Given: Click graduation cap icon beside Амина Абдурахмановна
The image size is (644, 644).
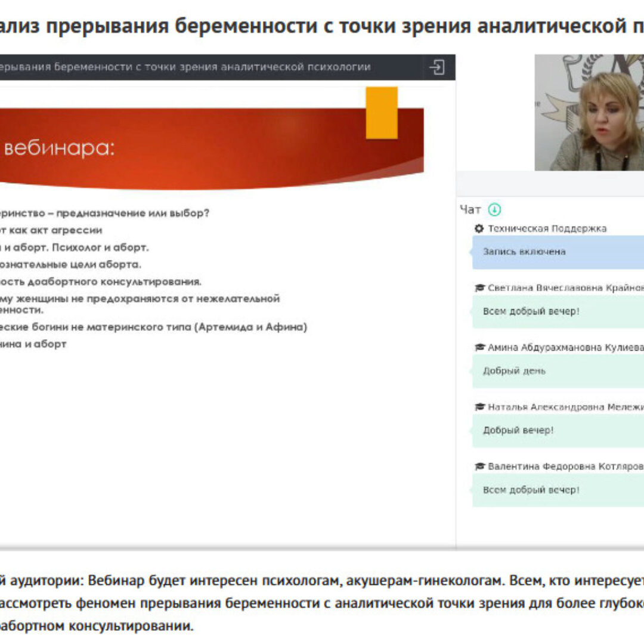Looking at the screenshot, I should pos(479,348).
